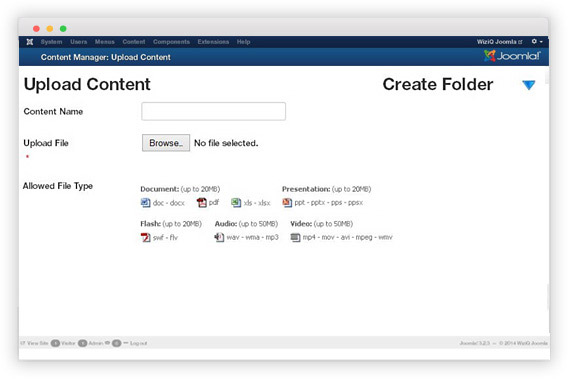The width and height of the screenshot is (568, 379).
Task: Click the 'Upload Content' page heading
Action: (x=87, y=84)
